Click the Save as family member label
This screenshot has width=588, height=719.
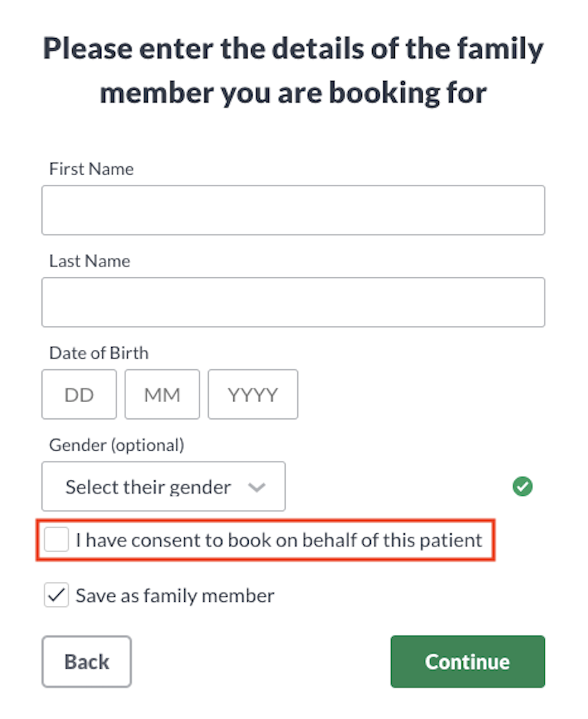175,596
